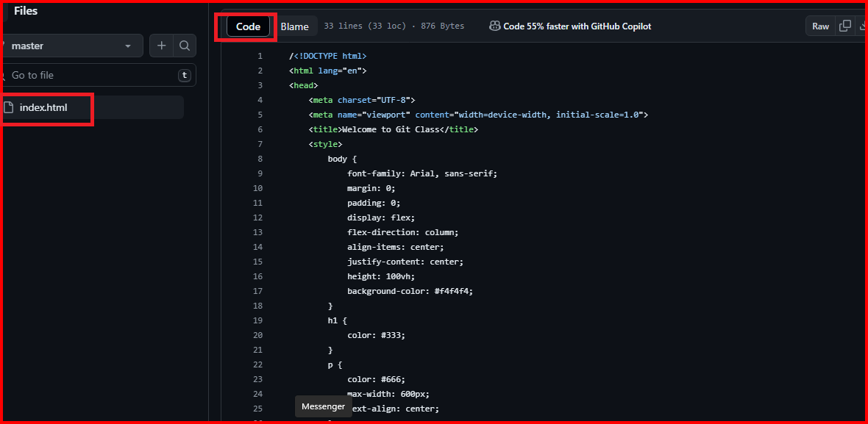Click the GitHub Copilot icon
Viewport: 868px width, 424px height.
(495, 26)
